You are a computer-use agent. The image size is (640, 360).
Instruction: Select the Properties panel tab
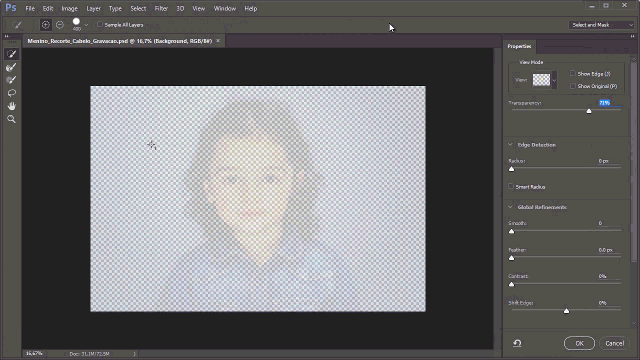click(519, 46)
